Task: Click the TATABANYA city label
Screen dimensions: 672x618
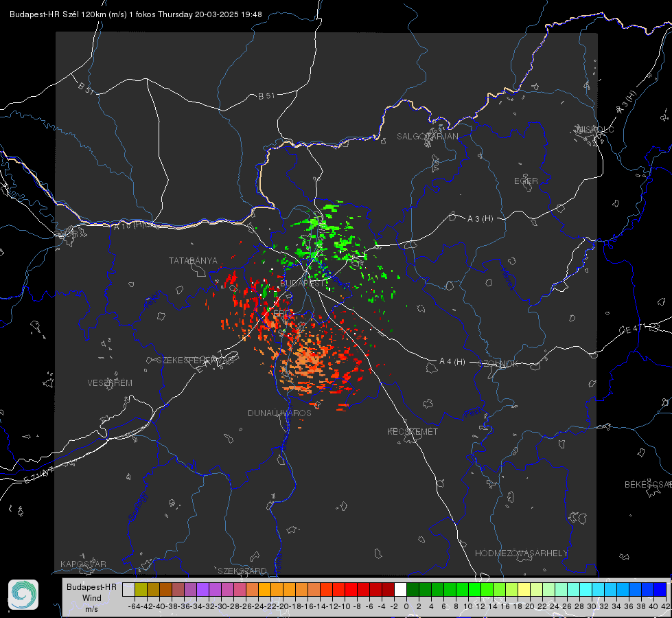Action: [x=193, y=261]
